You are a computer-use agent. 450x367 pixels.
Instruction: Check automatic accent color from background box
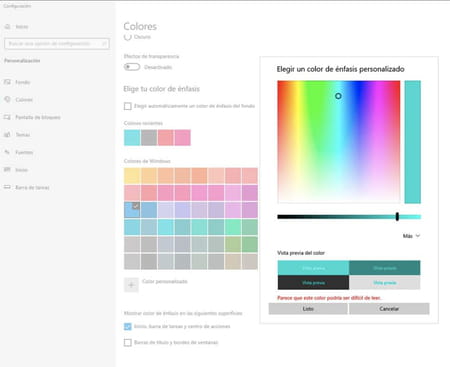[128, 106]
